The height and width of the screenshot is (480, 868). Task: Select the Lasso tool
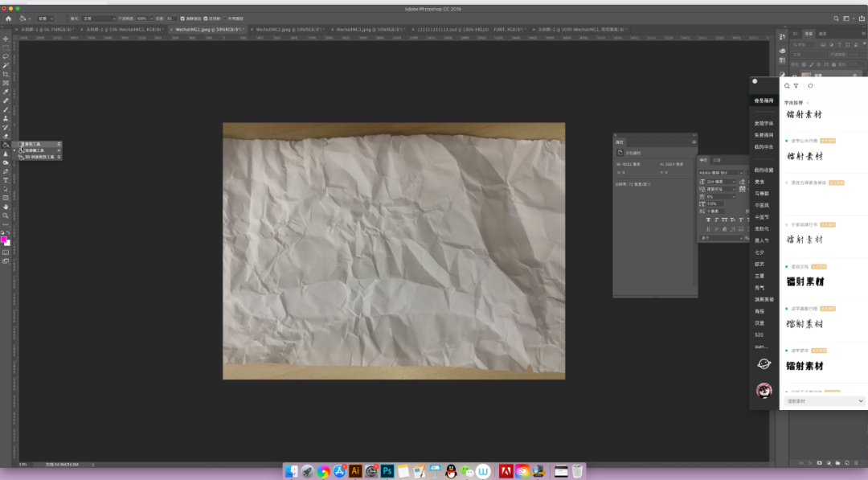tap(6, 56)
